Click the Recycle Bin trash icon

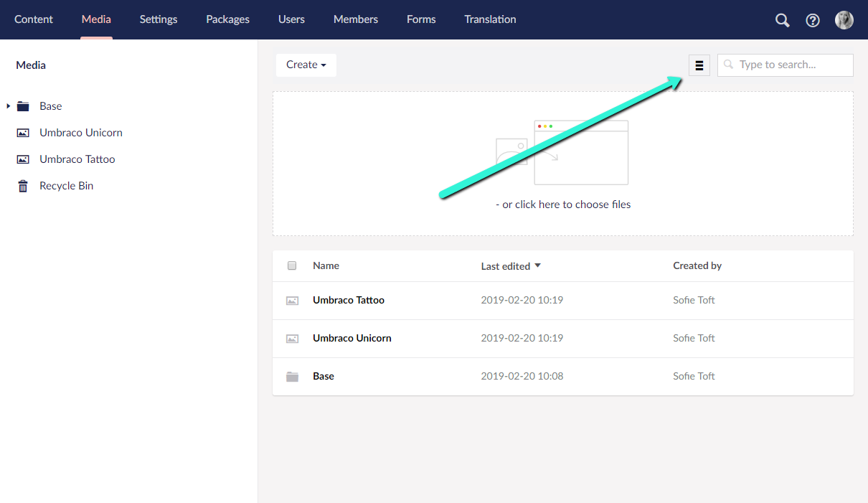click(x=23, y=186)
